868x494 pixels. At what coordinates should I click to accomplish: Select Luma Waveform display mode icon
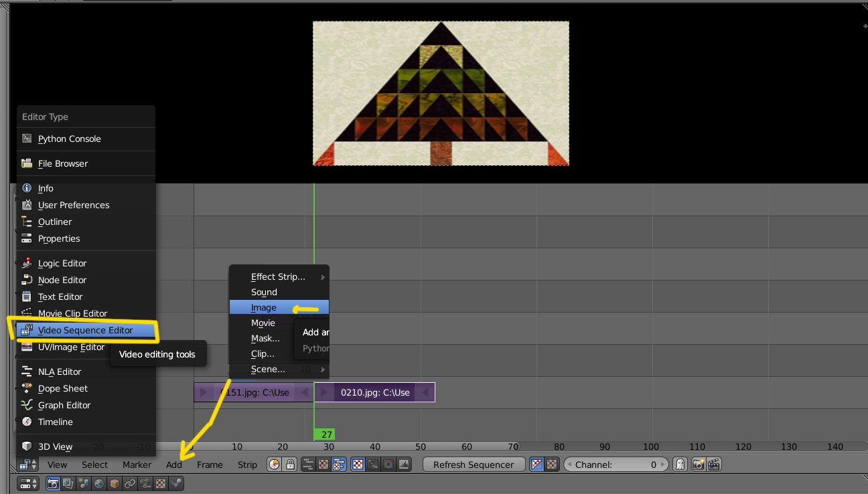[373, 465]
